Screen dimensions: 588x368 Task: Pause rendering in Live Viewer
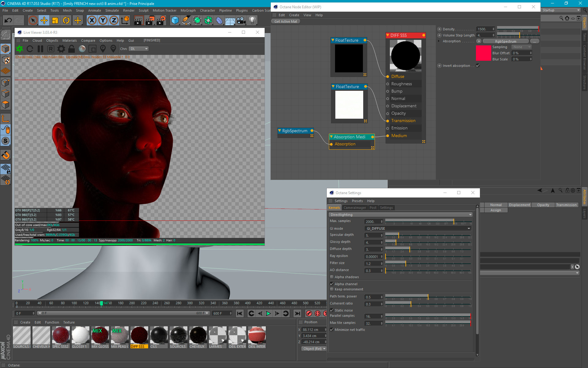click(x=40, y=49)
